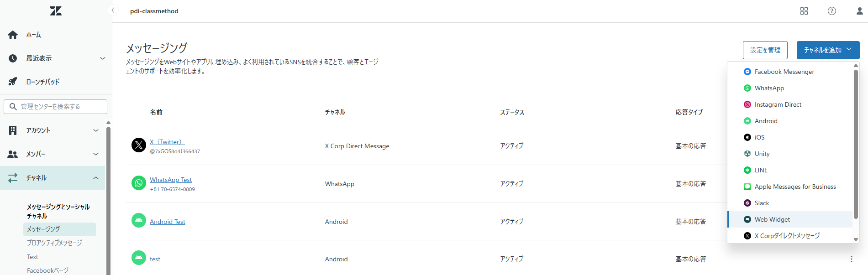Click the メンバー people icon

[12, 154]
